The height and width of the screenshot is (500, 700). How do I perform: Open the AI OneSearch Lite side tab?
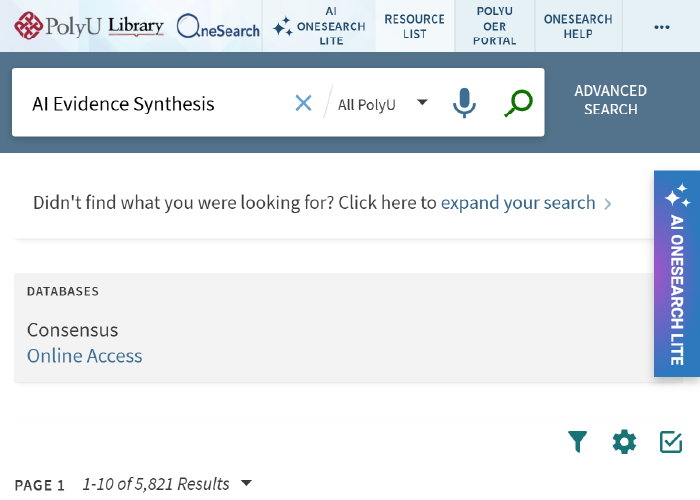[x=677, y=273]
